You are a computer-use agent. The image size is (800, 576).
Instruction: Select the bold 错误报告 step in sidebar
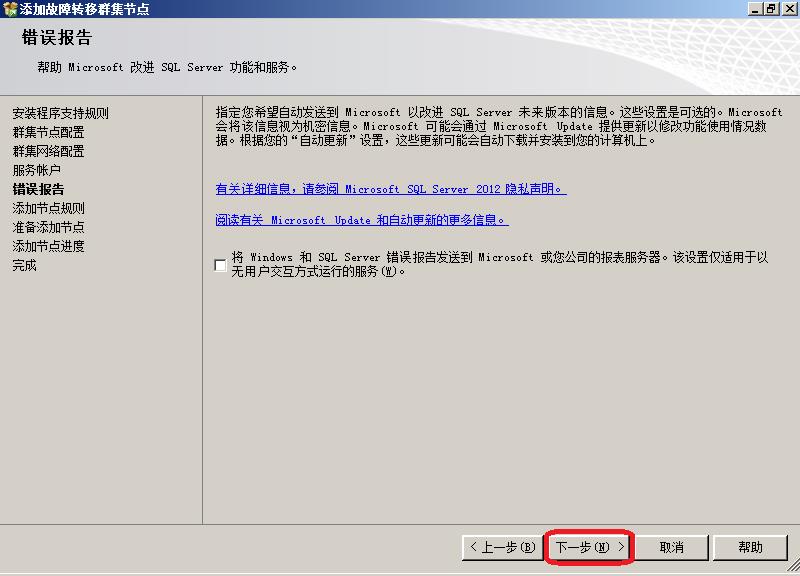(38, 189)
